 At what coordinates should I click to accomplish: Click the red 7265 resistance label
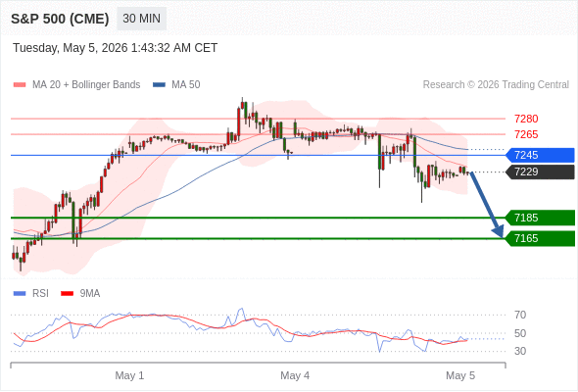click(x=526, y=134)
